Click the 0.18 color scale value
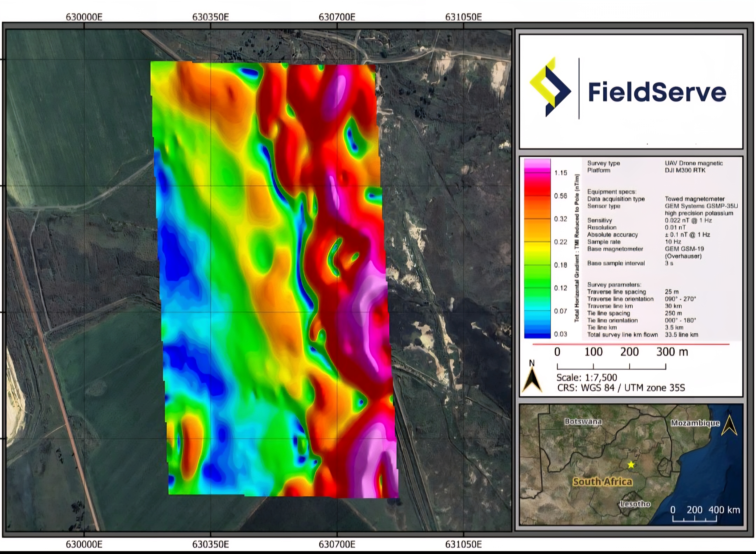 click(561, 265)
